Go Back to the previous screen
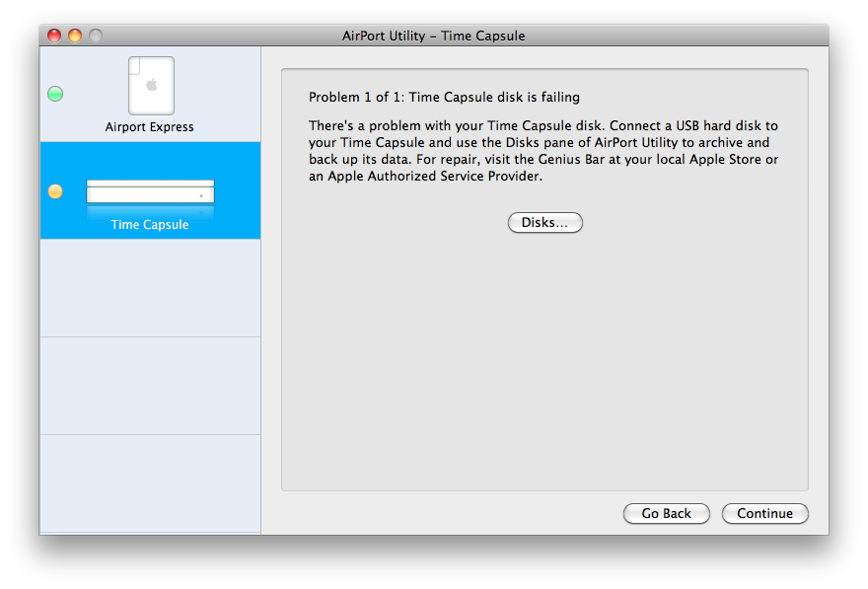This screenshot has width=868, height=589. point(667,514)
